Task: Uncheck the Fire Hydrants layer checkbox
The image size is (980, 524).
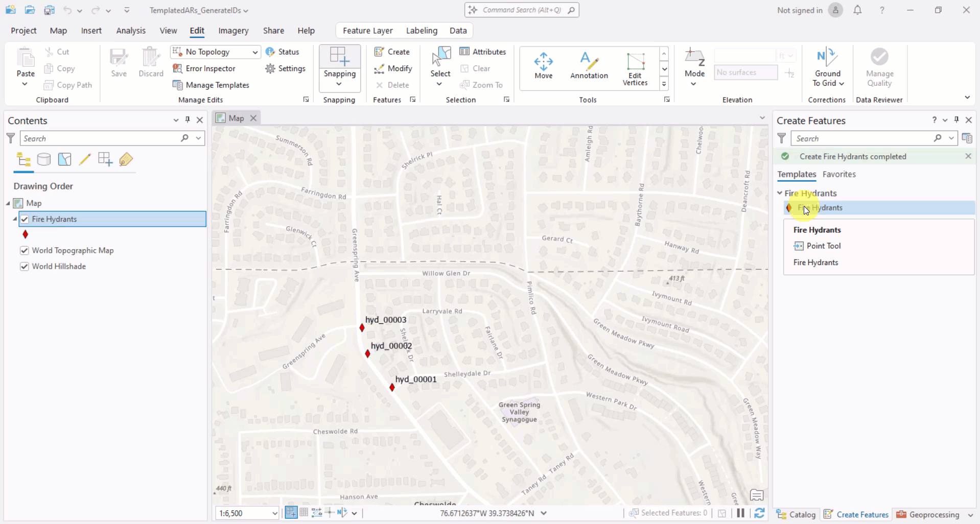Action: point(25,219)
